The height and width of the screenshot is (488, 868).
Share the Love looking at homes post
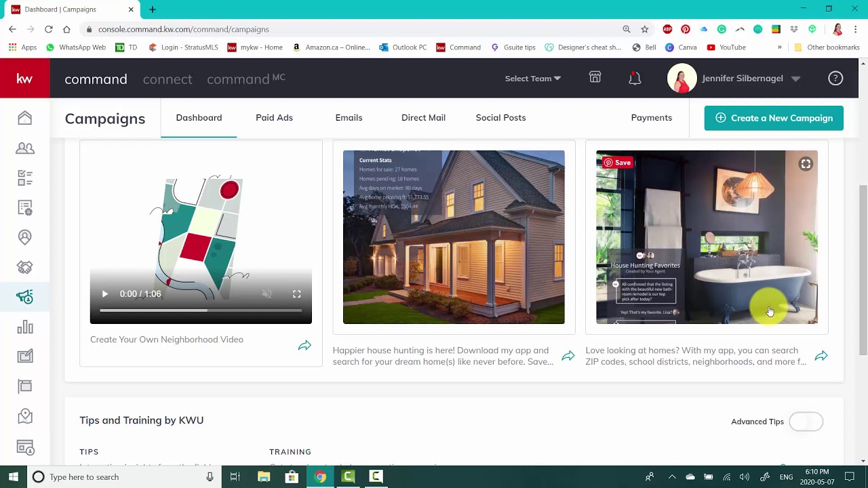coord(821,356)
